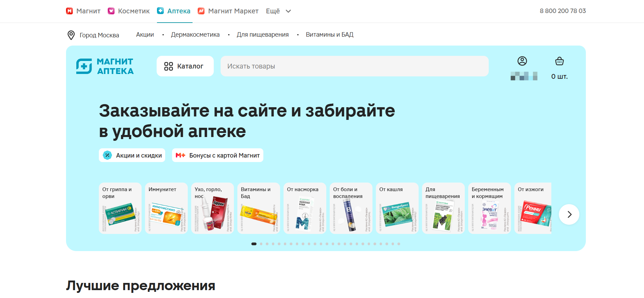Click the grid icon in the Каталог button

pyautogui.click(x=169, y=66)
